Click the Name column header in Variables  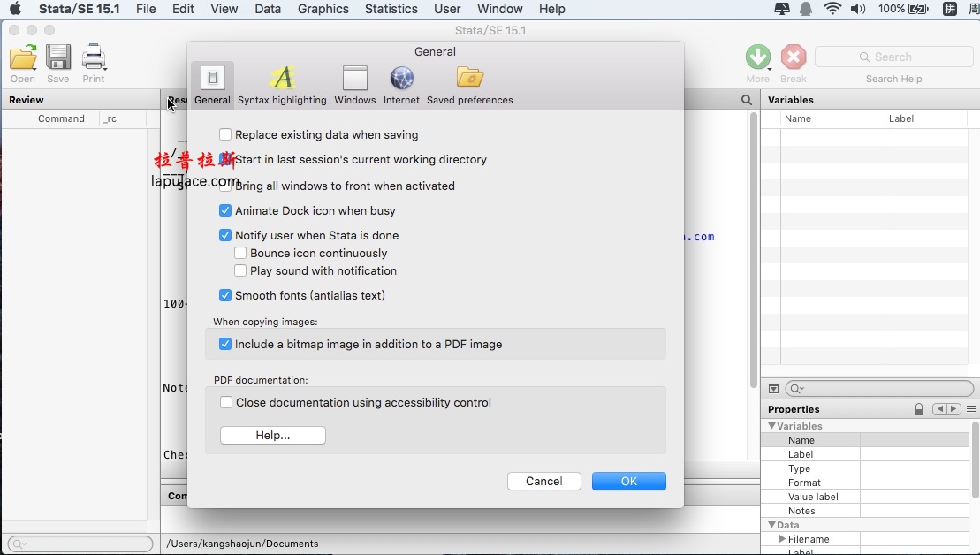[x=832, y=118]
